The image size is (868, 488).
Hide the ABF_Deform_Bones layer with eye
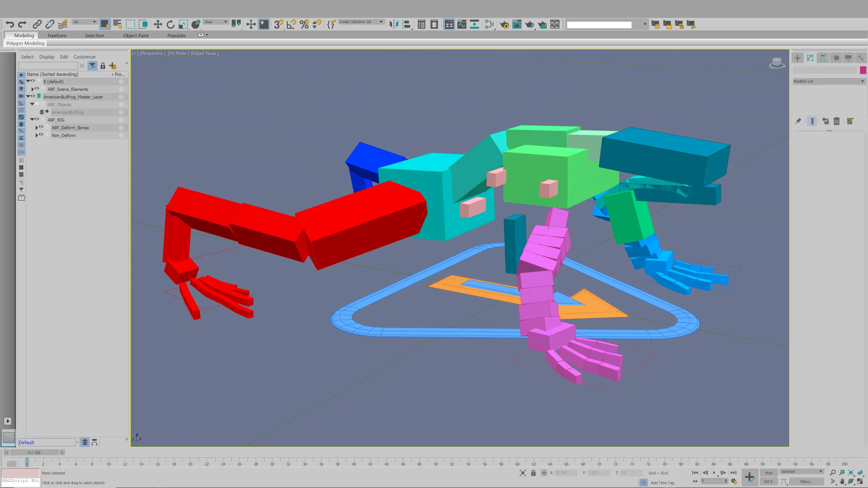41,127
